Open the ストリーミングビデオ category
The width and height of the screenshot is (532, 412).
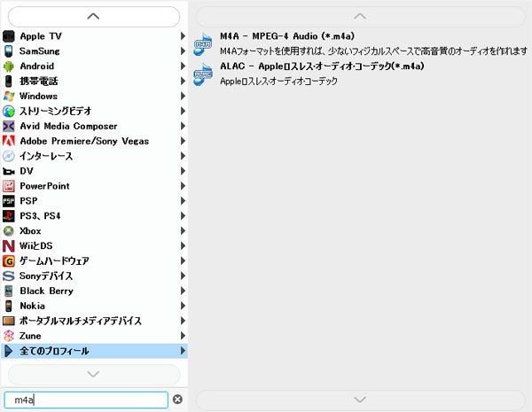94,111
